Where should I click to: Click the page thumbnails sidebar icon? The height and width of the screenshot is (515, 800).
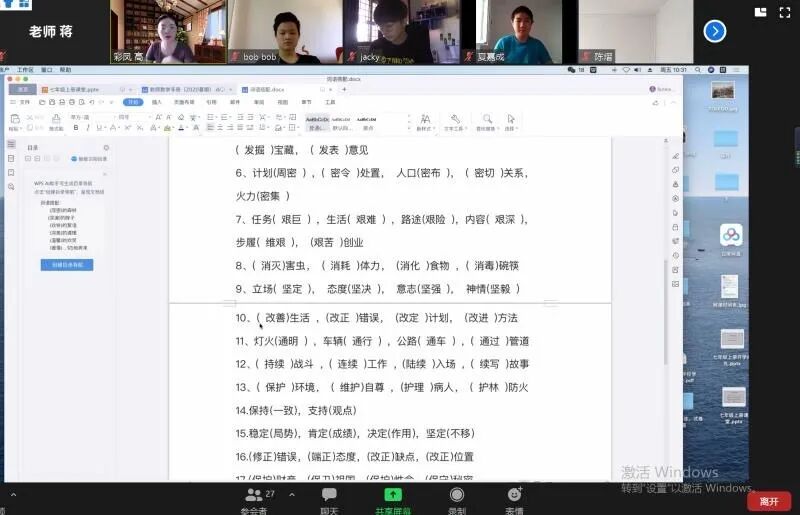11,159
